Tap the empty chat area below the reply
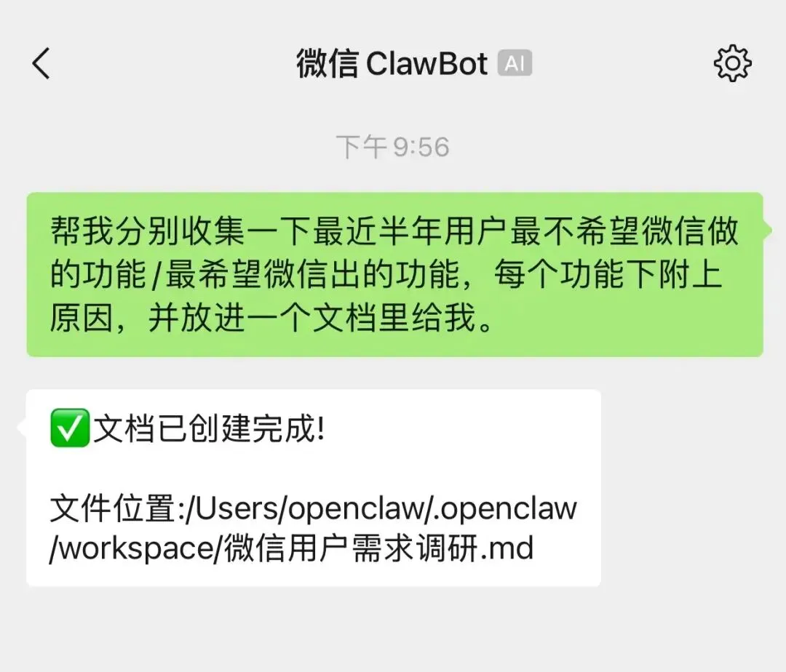This screenshot has width=786, height=672. point(393,629)
